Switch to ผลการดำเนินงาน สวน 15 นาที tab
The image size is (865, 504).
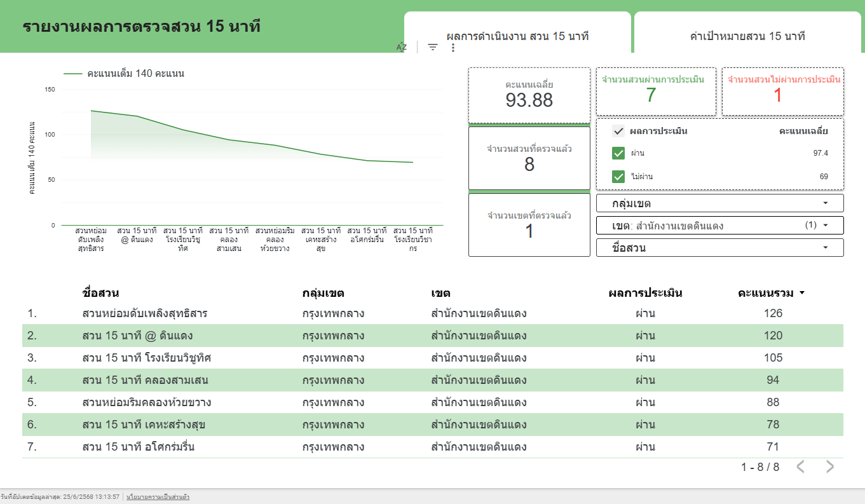(x=517, y=36)
